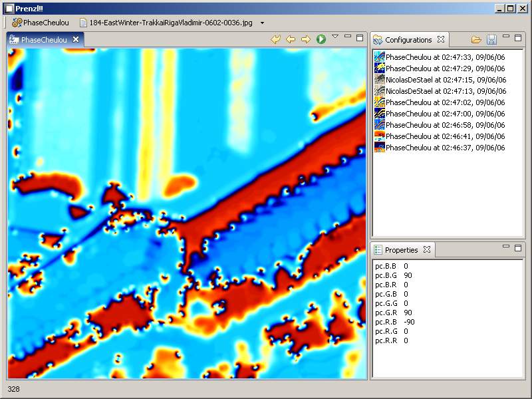The image size is (532, 399).
Task: Maximize the Properties panel
Action: pyautogui.click(x=518, y=248)
